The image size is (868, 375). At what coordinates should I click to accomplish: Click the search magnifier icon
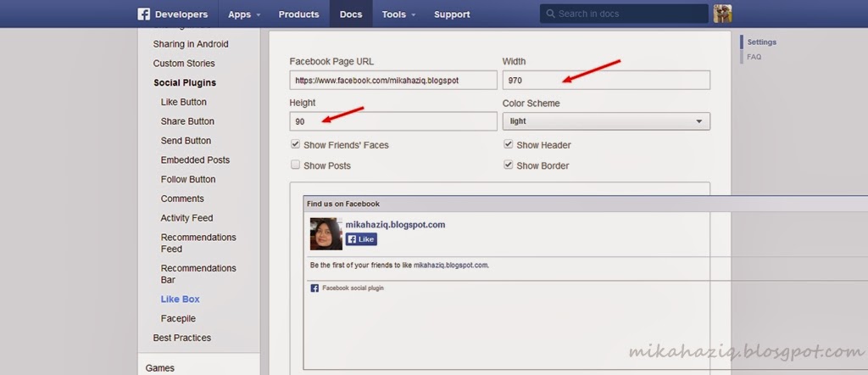pyautogui.click(x=550, y=14)
